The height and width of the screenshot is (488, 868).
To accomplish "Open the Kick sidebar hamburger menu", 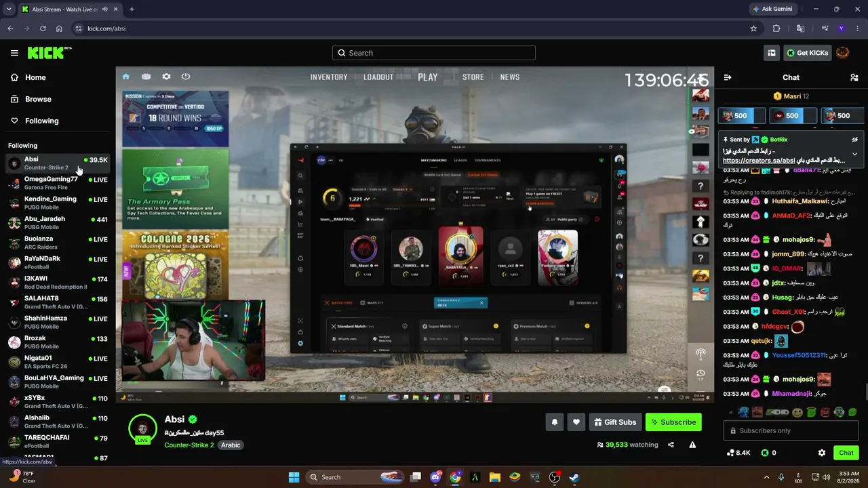I will (14, 53).
